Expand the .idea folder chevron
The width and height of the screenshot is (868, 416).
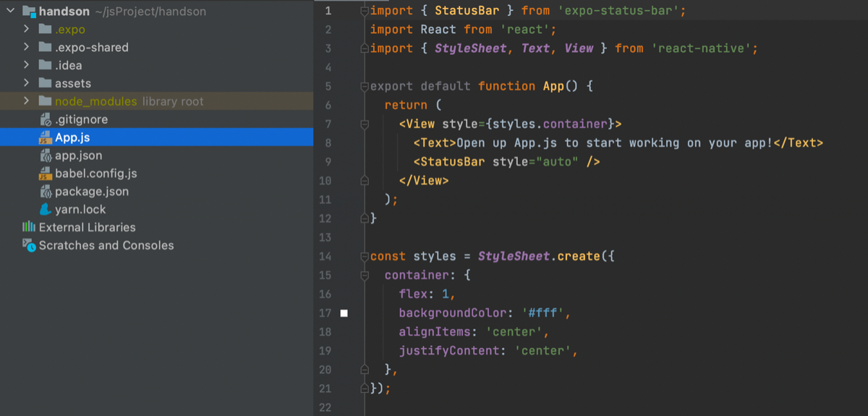click(x=27, y=66)
